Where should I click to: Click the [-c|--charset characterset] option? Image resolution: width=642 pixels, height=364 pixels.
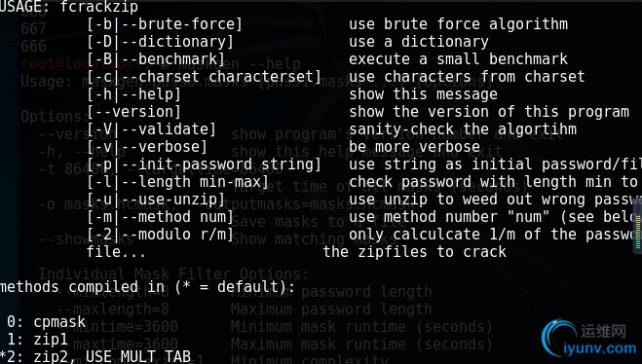tap(204, 77)
